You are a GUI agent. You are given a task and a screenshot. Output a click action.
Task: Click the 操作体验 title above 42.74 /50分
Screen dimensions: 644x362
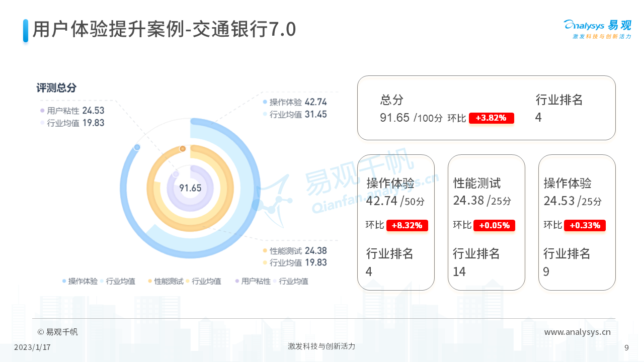click(390, 183)
